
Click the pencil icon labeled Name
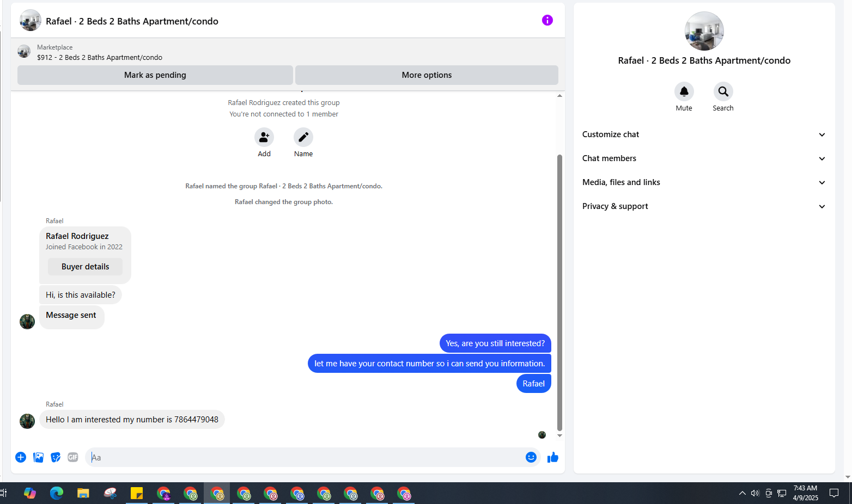click(303, 137)
